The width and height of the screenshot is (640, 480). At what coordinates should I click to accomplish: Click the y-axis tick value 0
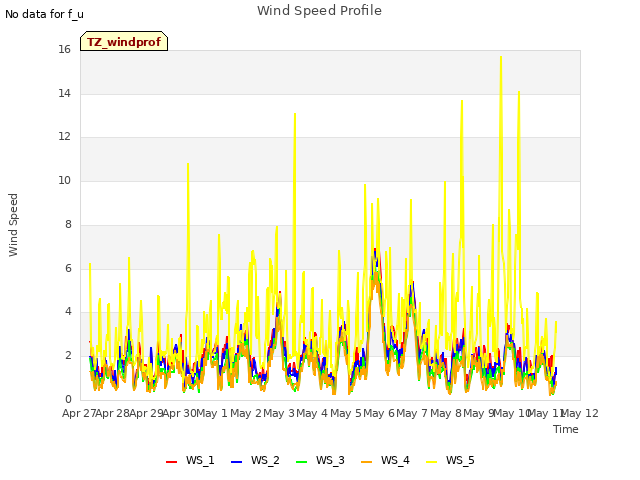(68, 399)
